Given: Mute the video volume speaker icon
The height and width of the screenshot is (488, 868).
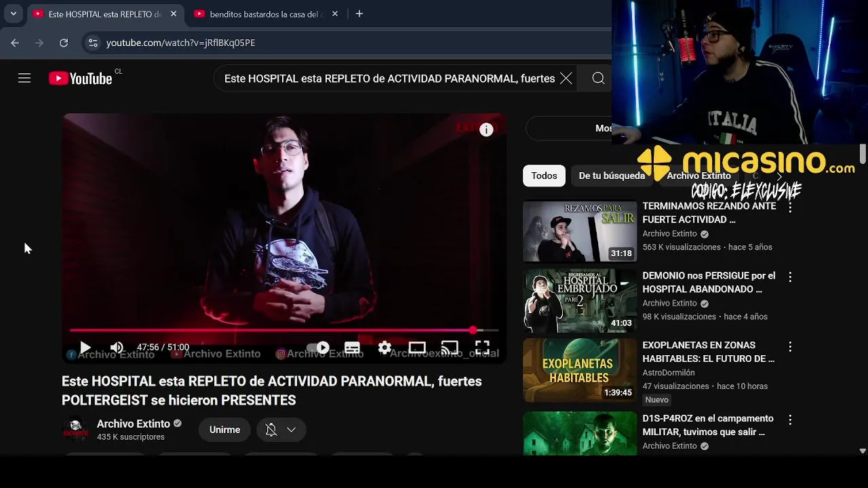Looking at the screenshot, I should [117, 348].
